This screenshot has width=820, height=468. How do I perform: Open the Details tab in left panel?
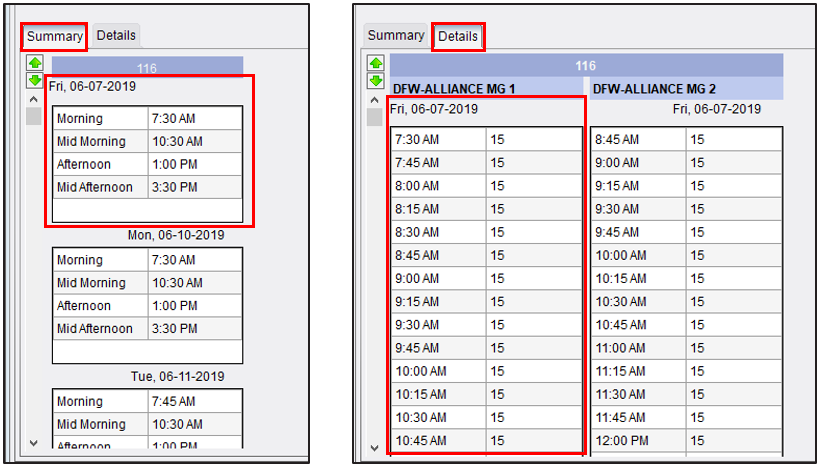click(x=116, y=36)
